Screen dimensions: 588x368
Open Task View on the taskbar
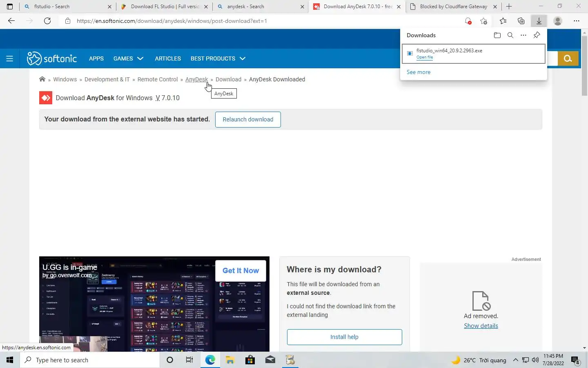coord(189,360)
